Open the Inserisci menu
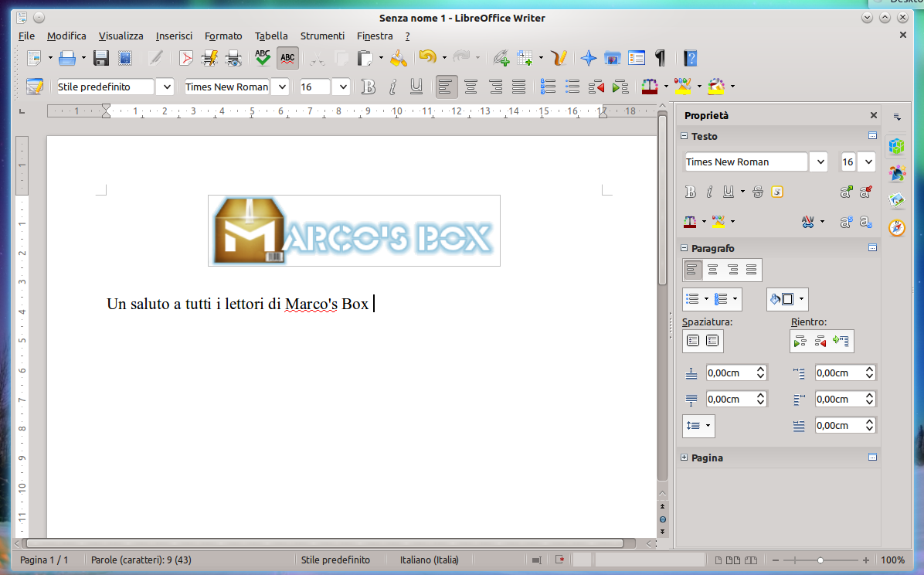Image resolution: width=924 pixels, height=575 pixels. point(174,36)
